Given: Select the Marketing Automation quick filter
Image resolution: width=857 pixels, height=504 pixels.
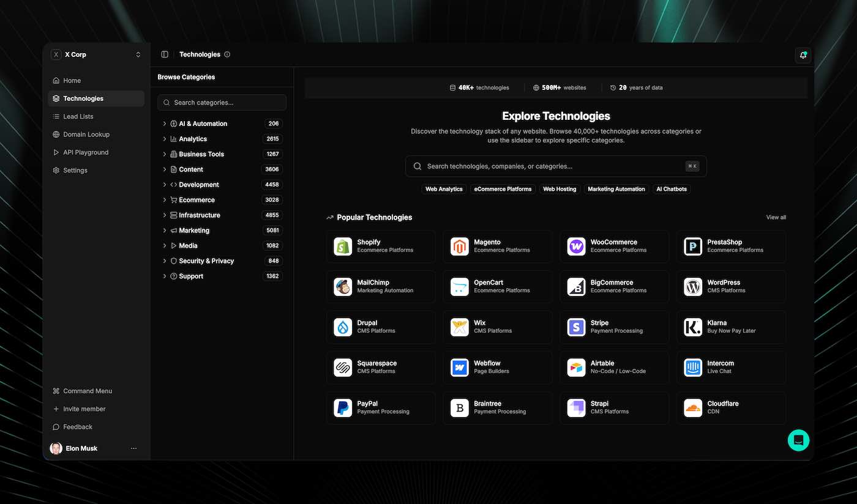Looking at the screenshot, I should [616, 189].
